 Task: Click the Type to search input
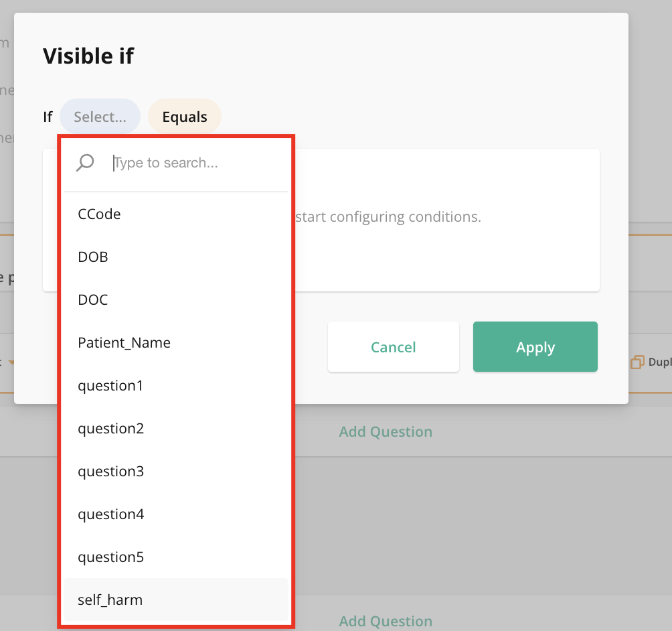pos(167,162)
